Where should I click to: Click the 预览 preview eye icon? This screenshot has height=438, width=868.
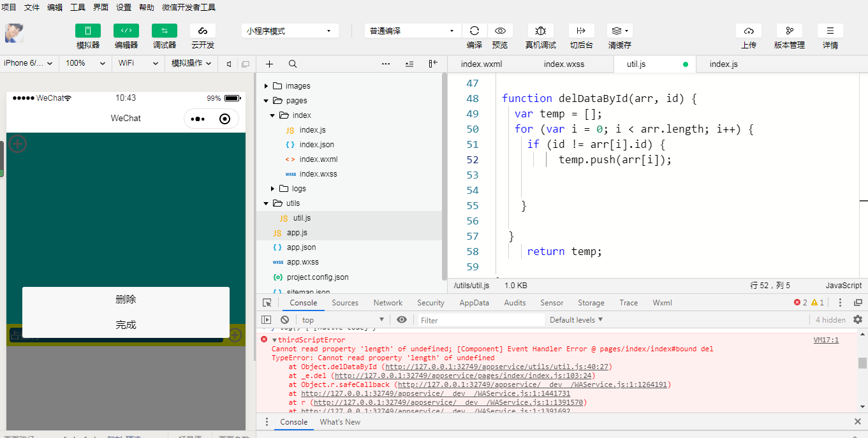[x=500, y=31]
